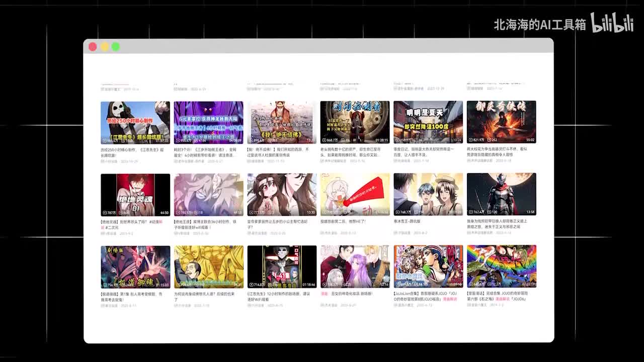644x362 pixels.
Task: Open the 御灵奇侠传 fire swordsman thumbnail
Action: coord(501,122)
